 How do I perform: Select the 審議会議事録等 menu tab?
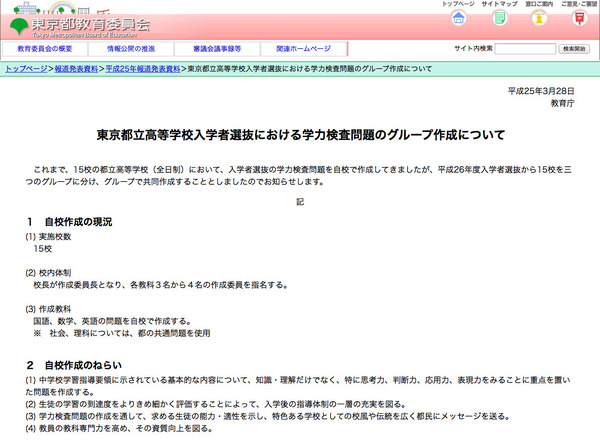click(x=217, y=49)
